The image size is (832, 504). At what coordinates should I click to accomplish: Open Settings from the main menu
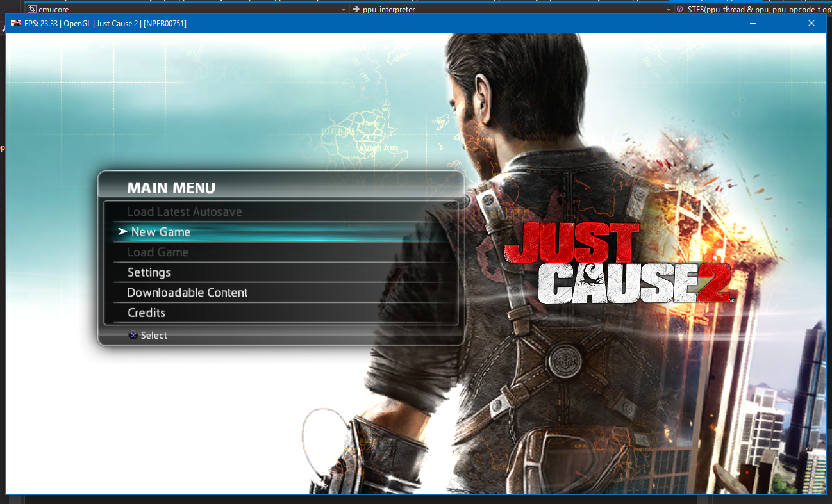tap(149, 272)
